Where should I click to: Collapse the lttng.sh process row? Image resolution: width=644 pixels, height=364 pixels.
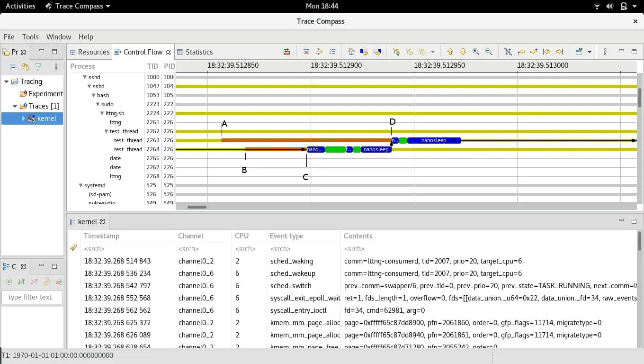point(102,113)
